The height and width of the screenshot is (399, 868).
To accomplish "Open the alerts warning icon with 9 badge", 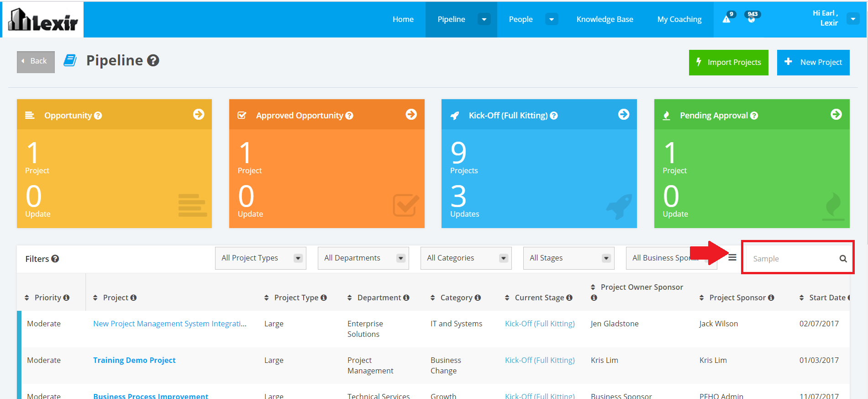I will (726, 19).
